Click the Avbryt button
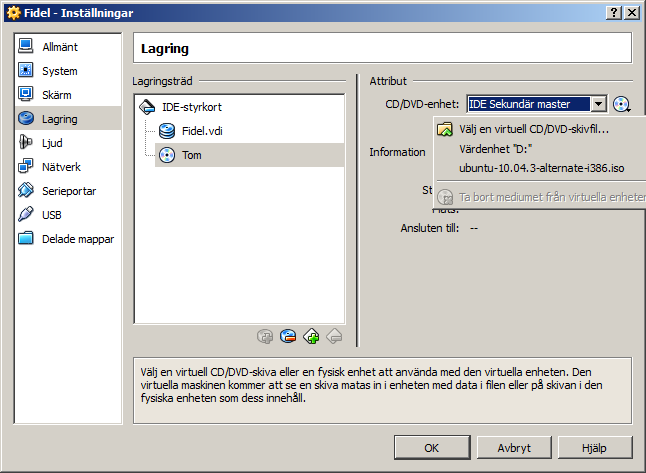Viewport: 646px width, 473px height. (514, 447)
